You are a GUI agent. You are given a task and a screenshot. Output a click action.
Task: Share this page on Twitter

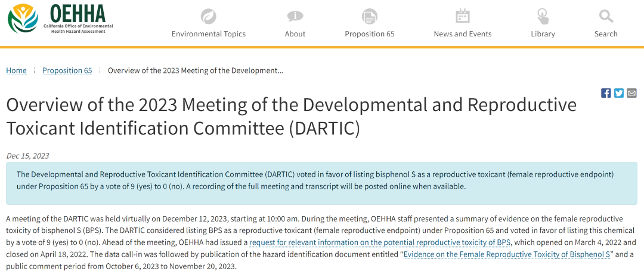[x=619, y=93]
